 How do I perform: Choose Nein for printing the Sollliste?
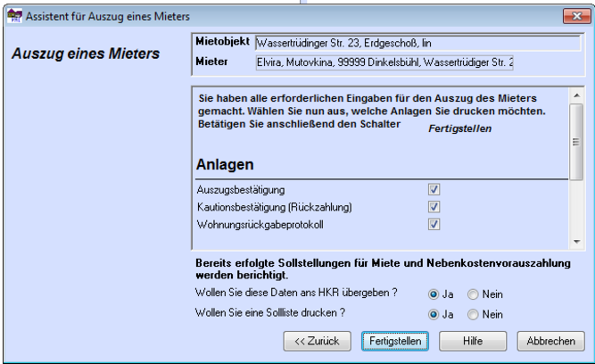tap(474, 314)
